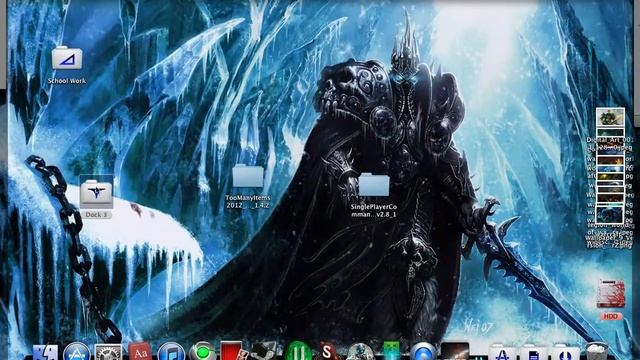The width and height of the screenshot is (640, 360).
Task: Select the Dock 3 folder icon
Action: pos(96,192)
